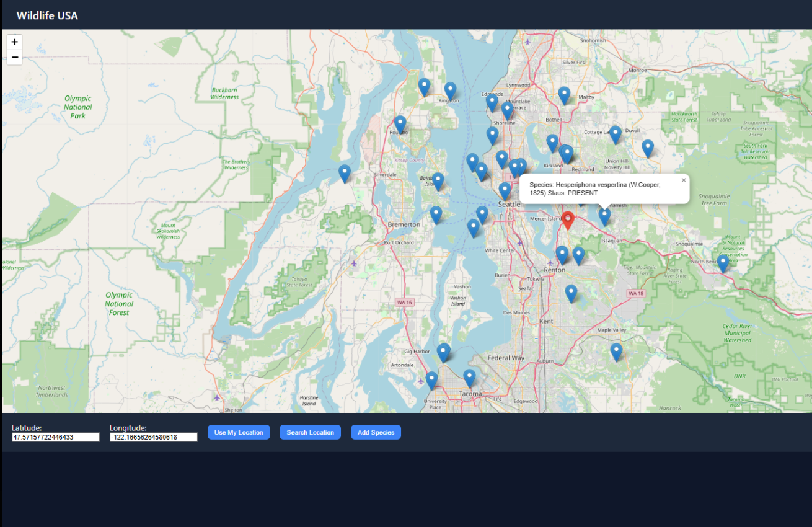This screenshot has width=812, height=527.
Task: Open the blue marker on Bainbridge Island
Action: coord(438,181)
